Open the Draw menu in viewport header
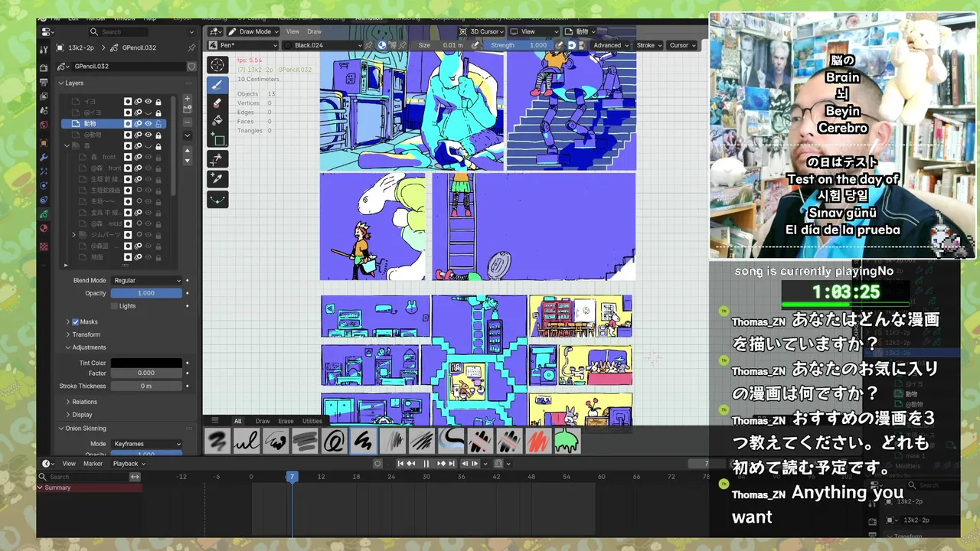 point(315,31)
